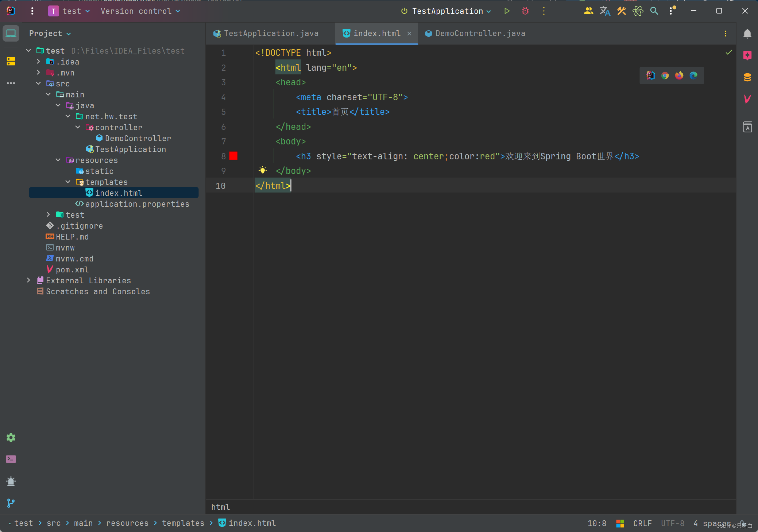Select pom.xml in project tree
The height and width of the screenshot is (532, 758).
[68, 269]
